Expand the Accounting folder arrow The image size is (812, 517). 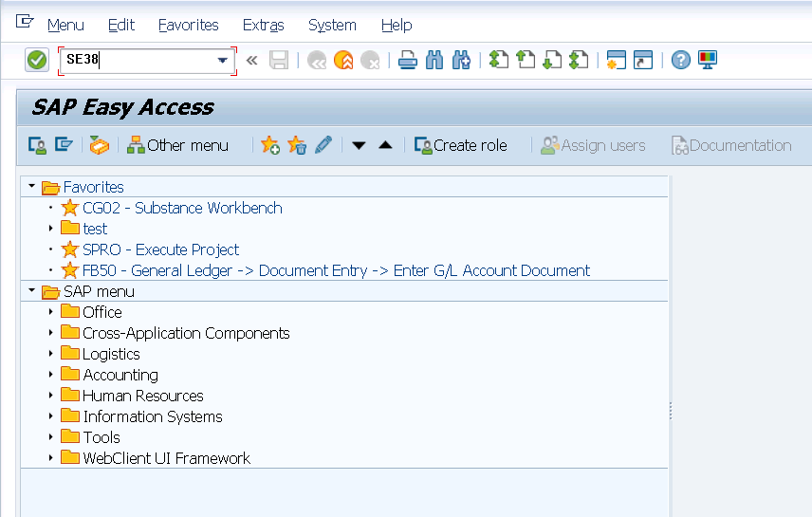[x=51, y=374]
